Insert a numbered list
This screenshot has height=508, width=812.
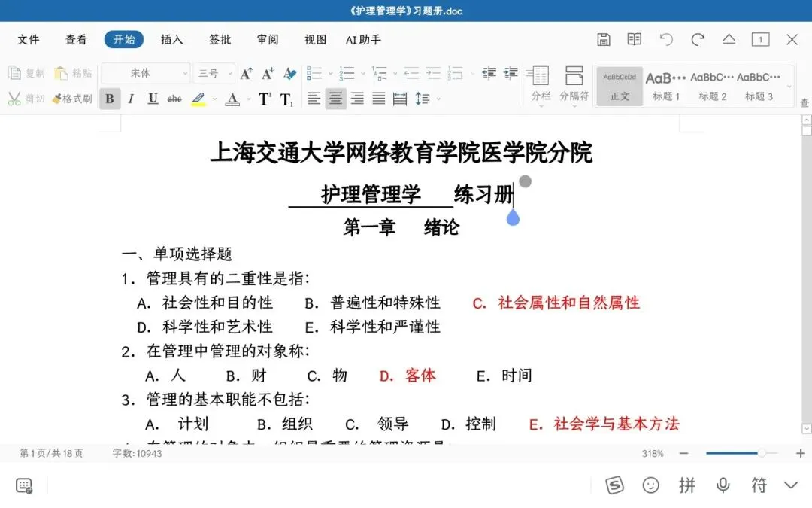click(347, 73)
